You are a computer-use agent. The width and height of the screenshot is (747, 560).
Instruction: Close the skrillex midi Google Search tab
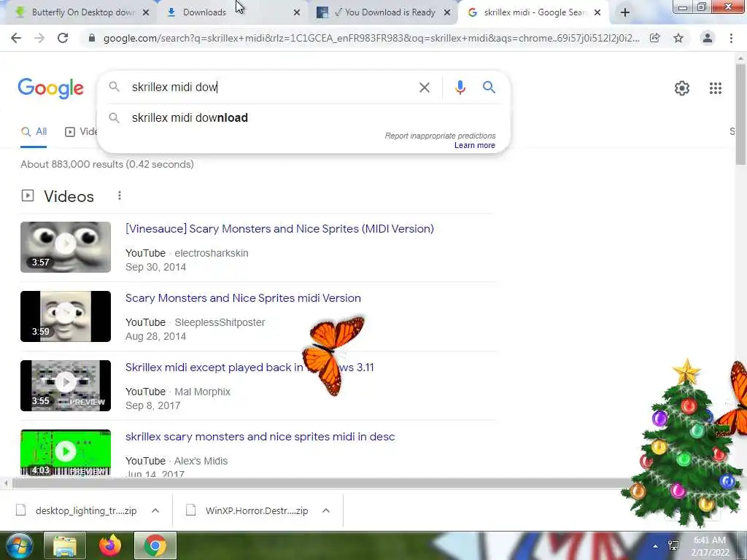point(597,12)
